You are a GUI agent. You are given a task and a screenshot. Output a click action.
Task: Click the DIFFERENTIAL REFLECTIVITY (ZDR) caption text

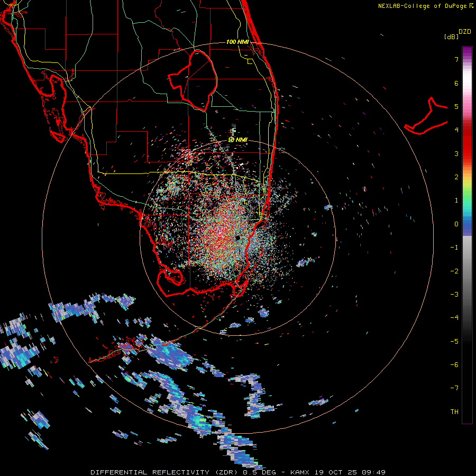tap(164, 472)
